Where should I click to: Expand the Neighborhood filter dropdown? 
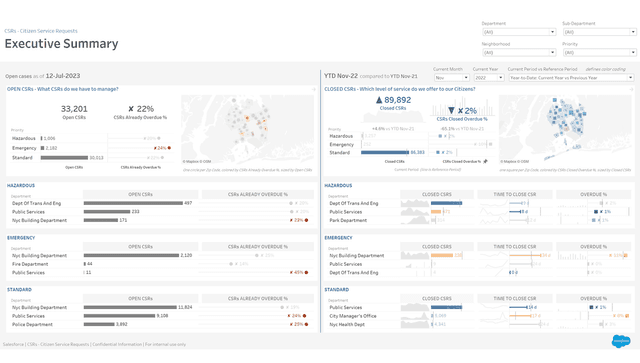click(519, 52)
